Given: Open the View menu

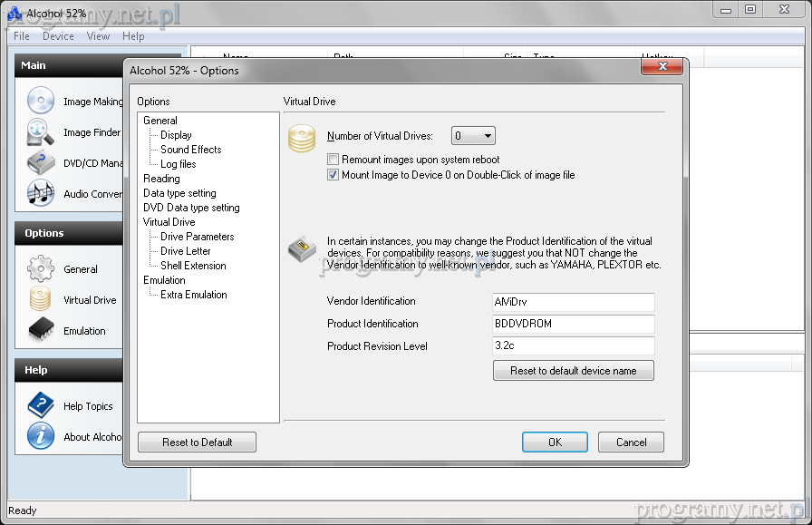Looking at the screenshot, I should (x=98, y=36).
